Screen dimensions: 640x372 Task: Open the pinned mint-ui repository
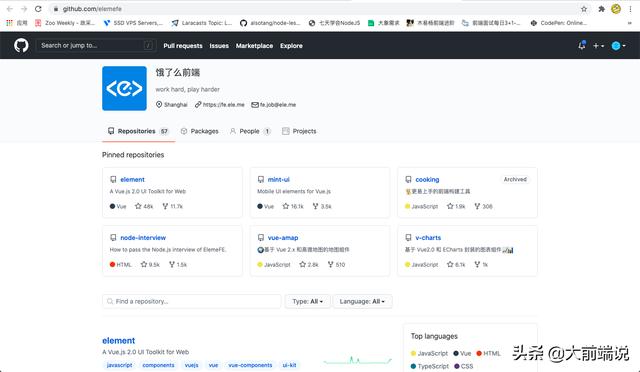coord(279,179)
